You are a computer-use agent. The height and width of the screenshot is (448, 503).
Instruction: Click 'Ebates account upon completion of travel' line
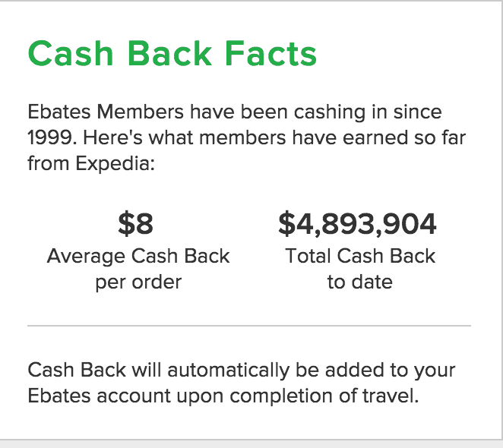click(x=223, y=396)
